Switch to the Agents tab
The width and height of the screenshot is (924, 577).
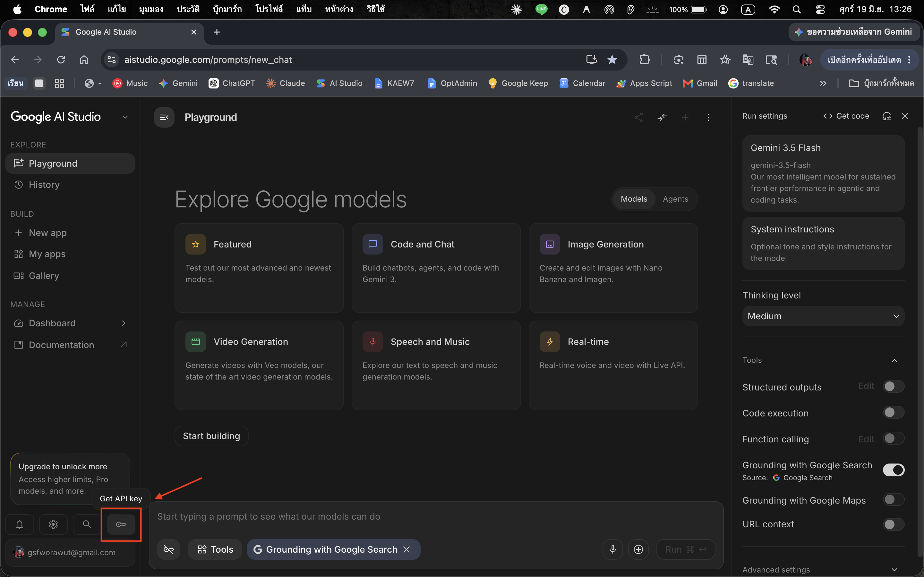pos(675,199)
